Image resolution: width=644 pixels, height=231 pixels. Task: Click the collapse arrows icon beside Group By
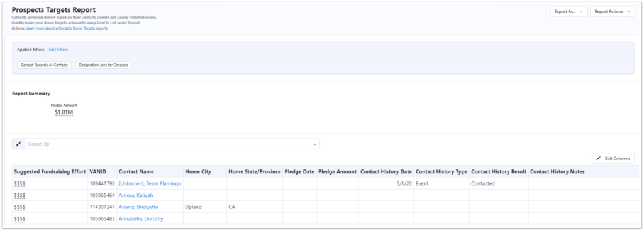18,144
